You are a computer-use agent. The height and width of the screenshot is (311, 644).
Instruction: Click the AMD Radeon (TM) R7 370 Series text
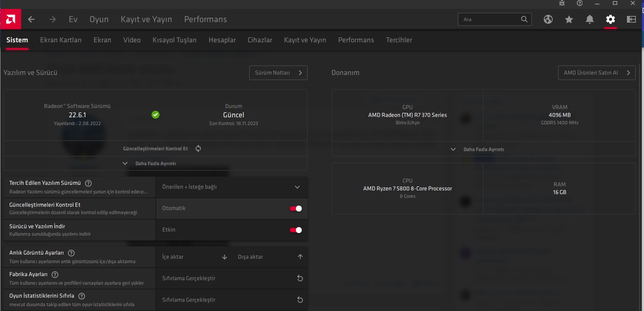[x=408, y=115]
